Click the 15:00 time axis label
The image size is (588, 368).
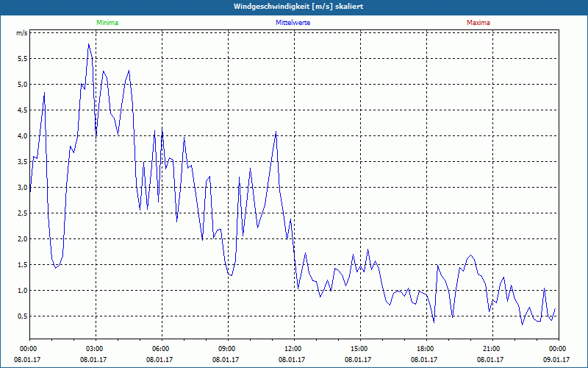(360, 349)
